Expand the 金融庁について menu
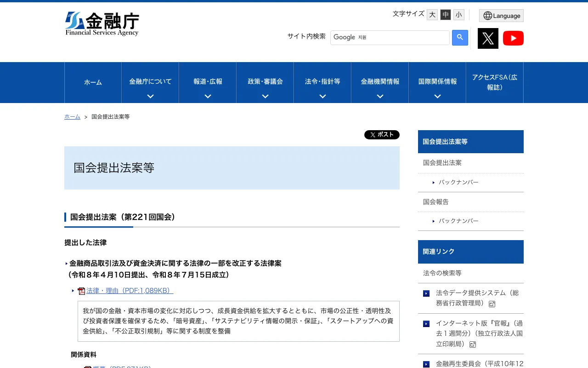The width and height of the screenshot is (588, 368). click(x=150, y=83)
